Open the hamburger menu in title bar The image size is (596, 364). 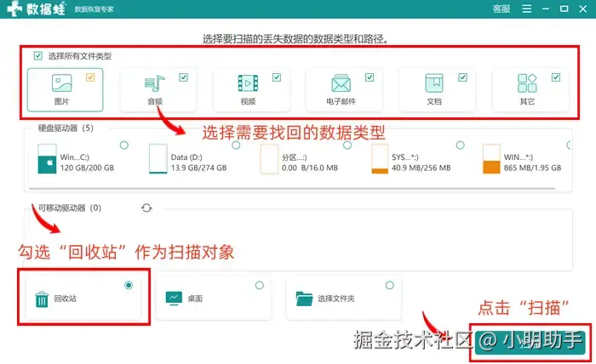point(527,9)
